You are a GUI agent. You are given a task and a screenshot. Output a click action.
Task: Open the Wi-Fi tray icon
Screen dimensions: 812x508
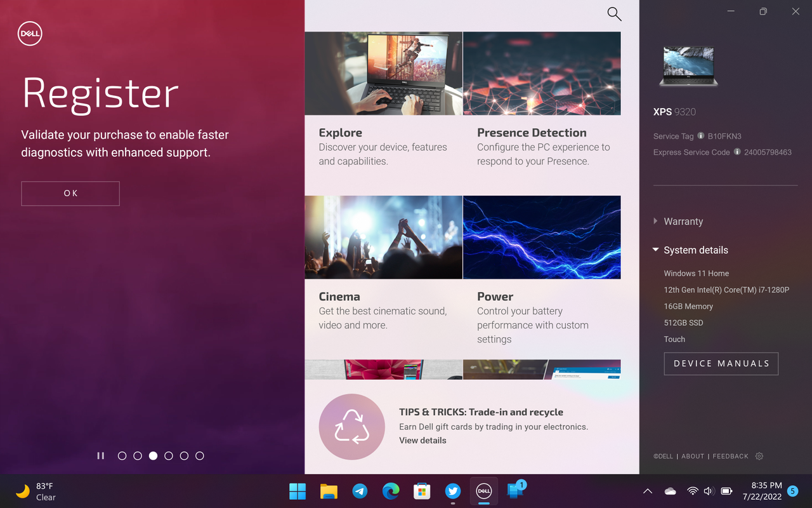[693, 491]
